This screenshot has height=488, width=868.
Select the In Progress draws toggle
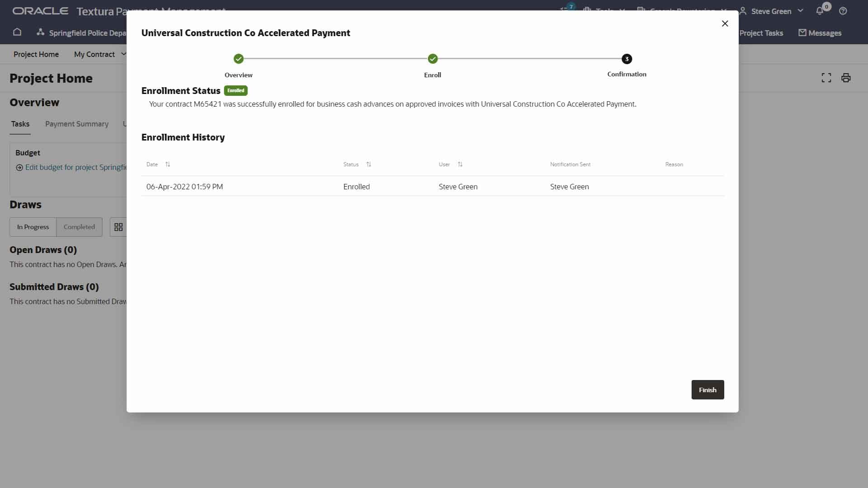(33, 227)
